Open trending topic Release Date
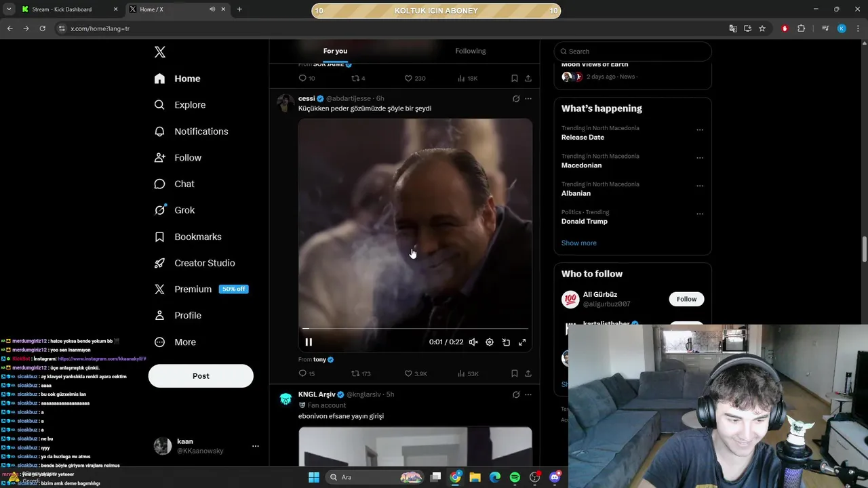This screenshot has width=868, height=488. click(x=583, y=137)
